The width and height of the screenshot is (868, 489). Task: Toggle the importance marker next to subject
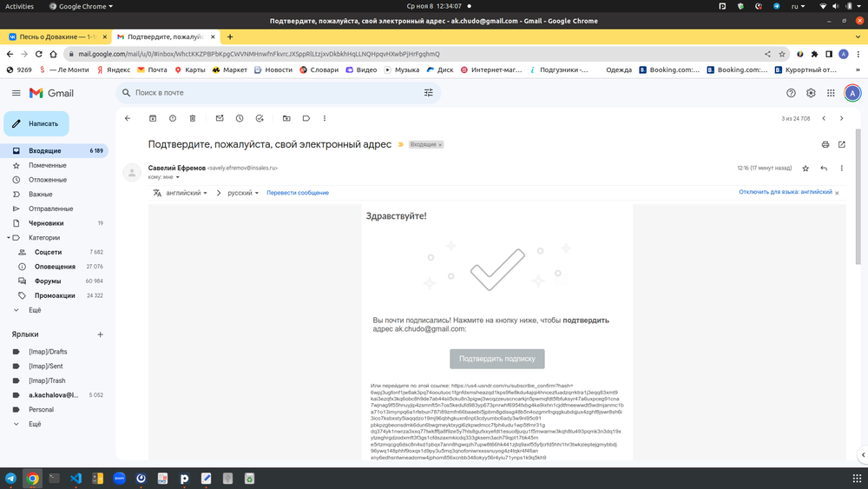coord(401,144)
